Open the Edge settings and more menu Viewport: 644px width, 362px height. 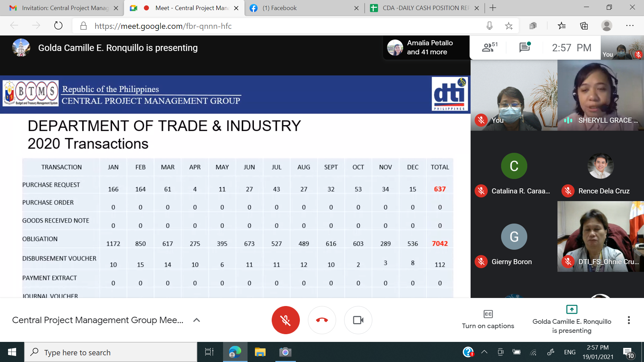pos(630,26)
